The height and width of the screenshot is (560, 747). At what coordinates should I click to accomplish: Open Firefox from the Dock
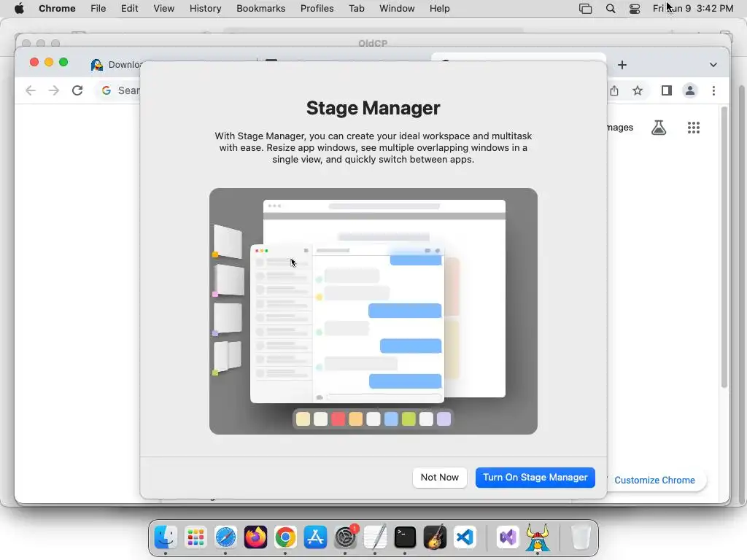255,537
